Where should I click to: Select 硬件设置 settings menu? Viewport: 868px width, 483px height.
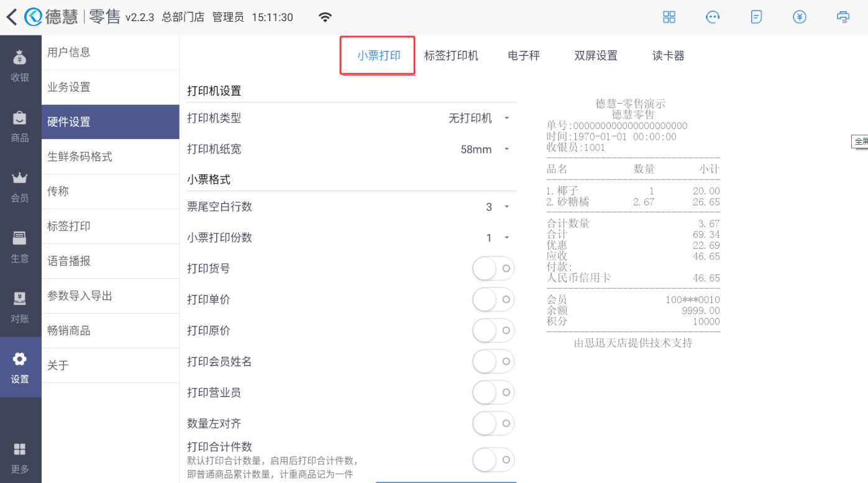111,122
